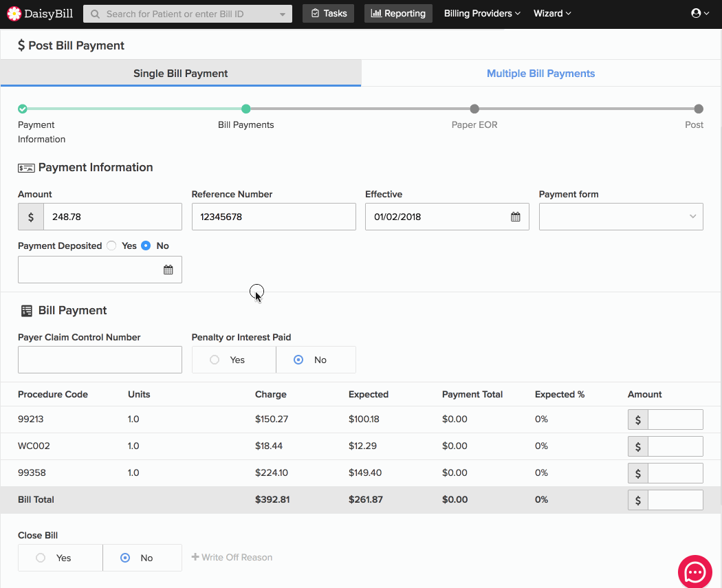722x588 pixels.
Task: Select the Single Bill Payment tab
Action: click(180, 74)
